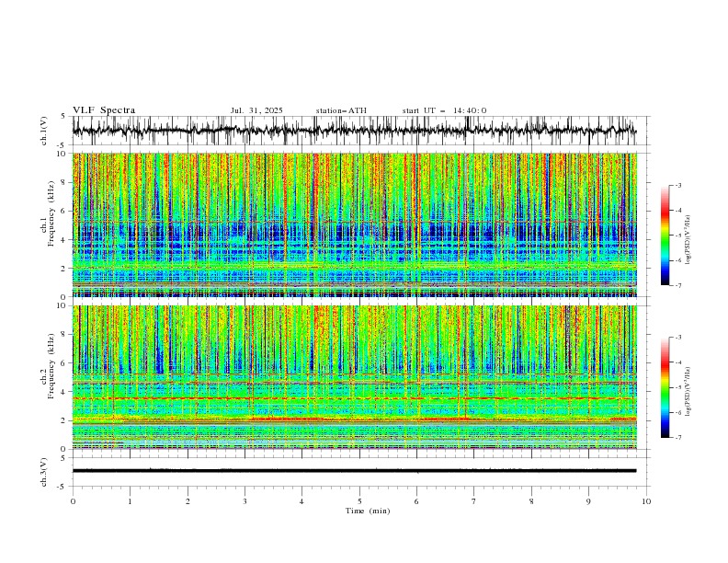
Task: Click the 10 minute tick on time axis
Action: click(x=646, y=501)
